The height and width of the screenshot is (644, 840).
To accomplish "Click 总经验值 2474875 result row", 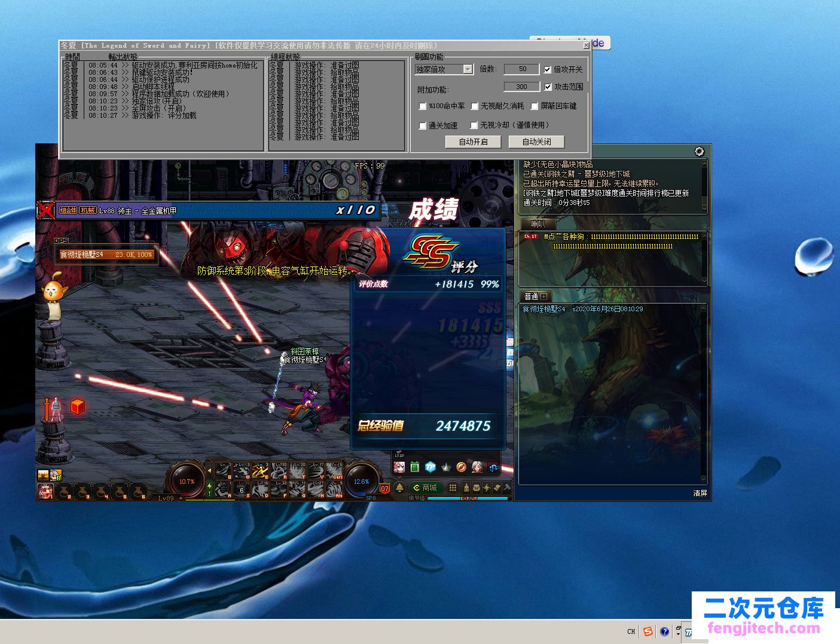I will (x=427, y=426).
